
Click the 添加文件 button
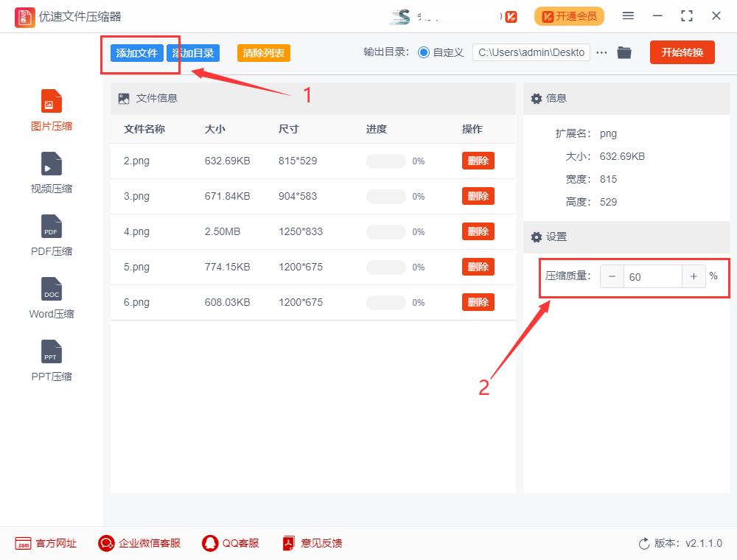(x=137, y=52)
